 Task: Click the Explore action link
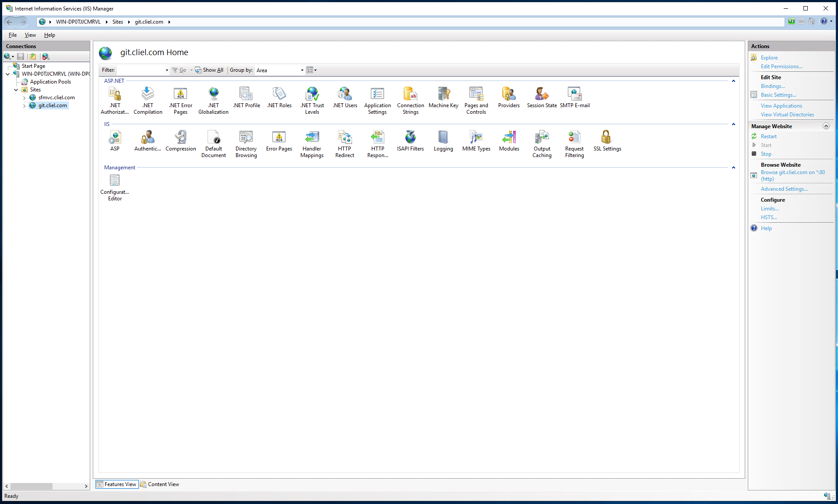coord(769,58)
